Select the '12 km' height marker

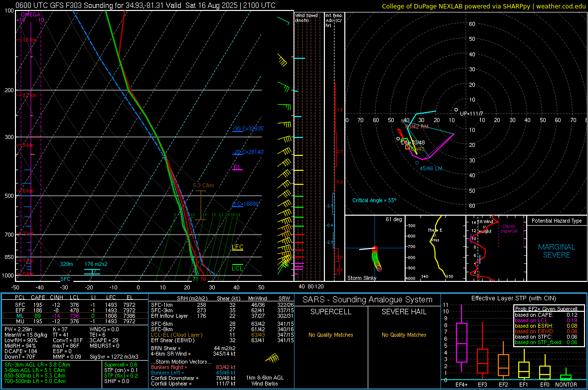point(30,95)
